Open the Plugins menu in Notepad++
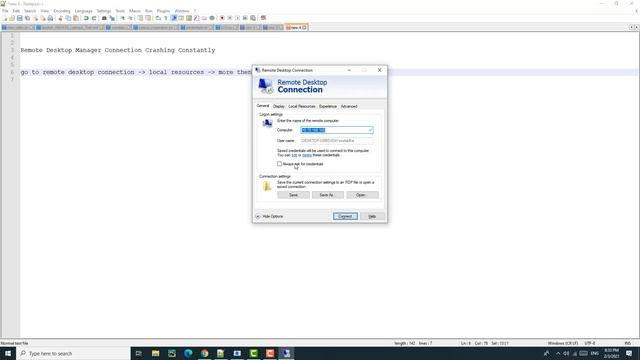 pyautogui.click(x=163, y=11)
